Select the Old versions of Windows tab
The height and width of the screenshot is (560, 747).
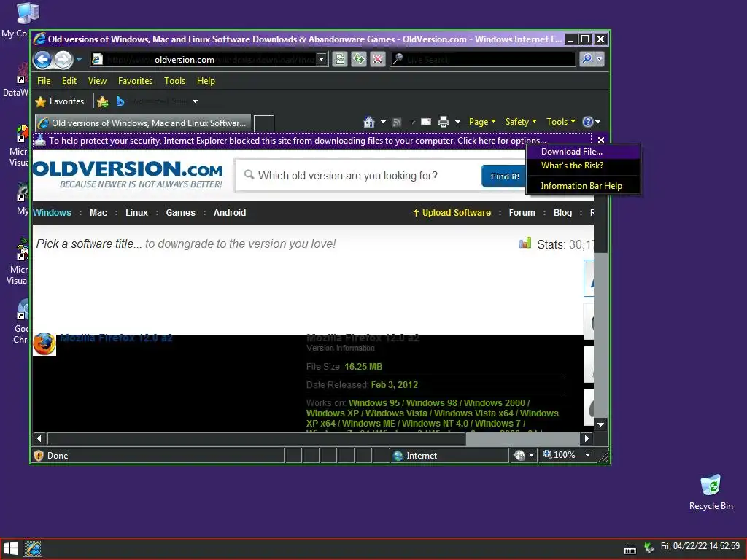tap(142, 122)
